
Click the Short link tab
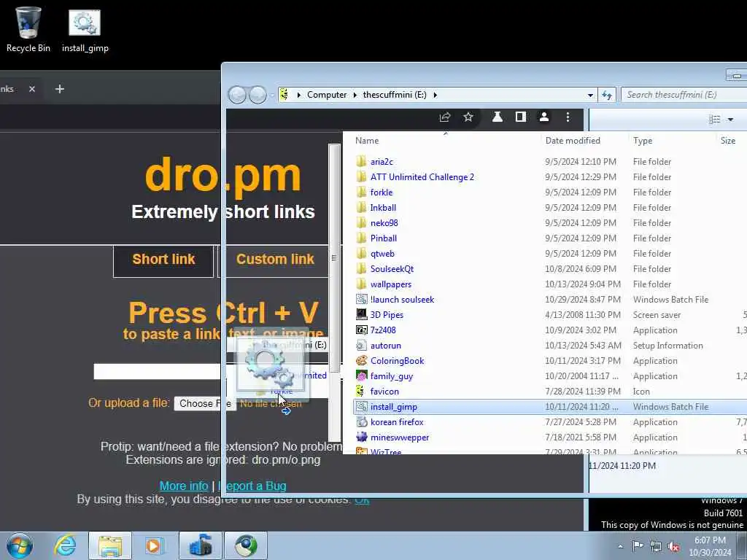[163, 260]
